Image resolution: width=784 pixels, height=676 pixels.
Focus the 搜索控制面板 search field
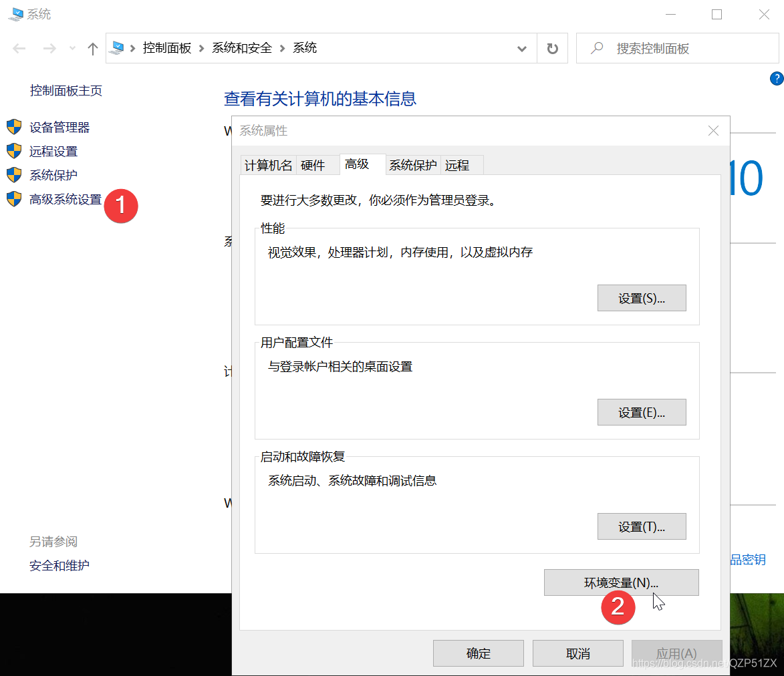[x=678, y=48]
